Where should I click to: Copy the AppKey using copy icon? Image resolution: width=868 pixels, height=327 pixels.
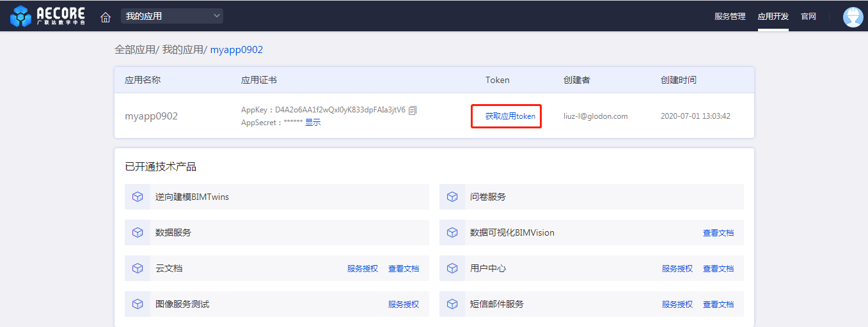[x=413, y=110]
